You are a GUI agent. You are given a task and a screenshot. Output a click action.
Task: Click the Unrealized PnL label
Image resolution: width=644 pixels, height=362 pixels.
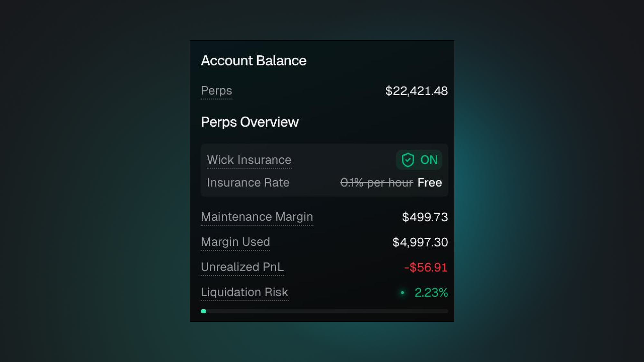[242, 267]
